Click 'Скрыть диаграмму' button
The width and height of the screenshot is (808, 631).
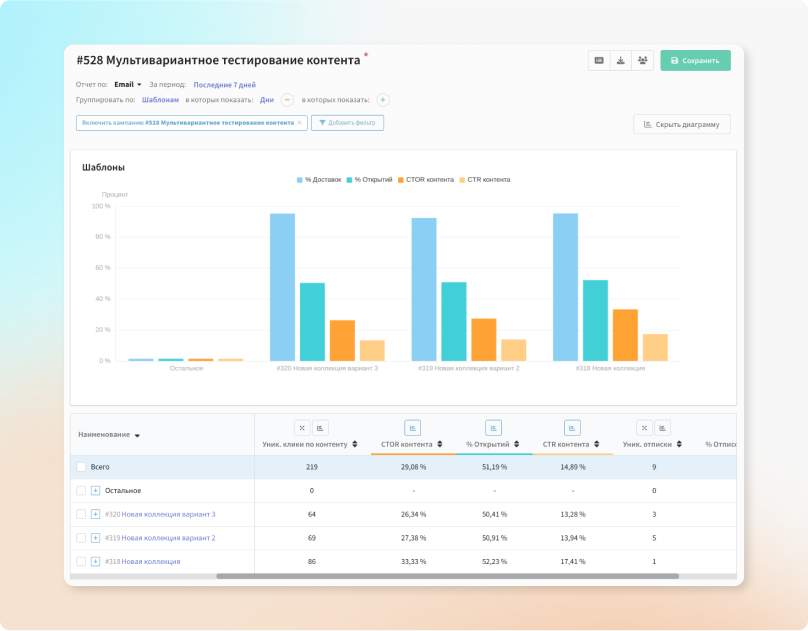682,124
